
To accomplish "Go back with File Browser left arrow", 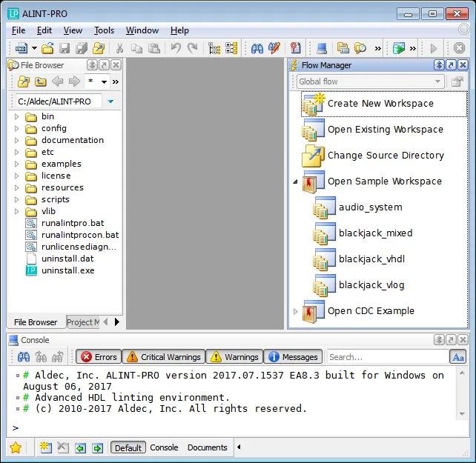I will pos(57,81).
